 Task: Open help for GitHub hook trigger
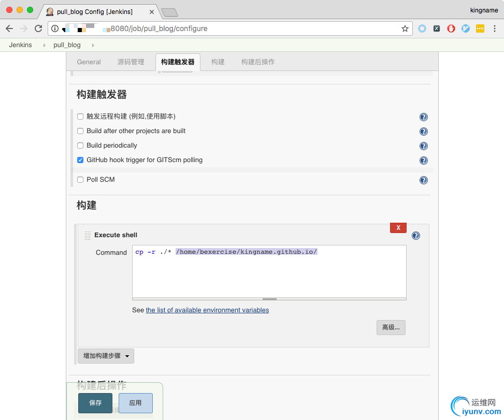coord(424,161)
